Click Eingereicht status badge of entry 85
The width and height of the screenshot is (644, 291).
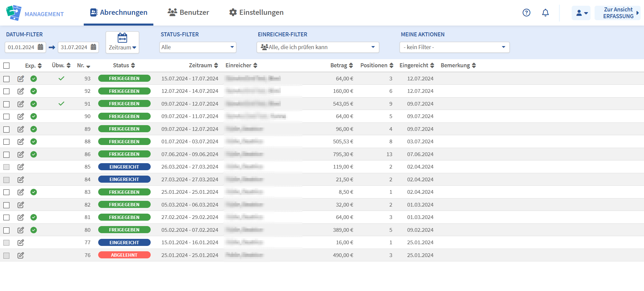(x=124, y=167)
